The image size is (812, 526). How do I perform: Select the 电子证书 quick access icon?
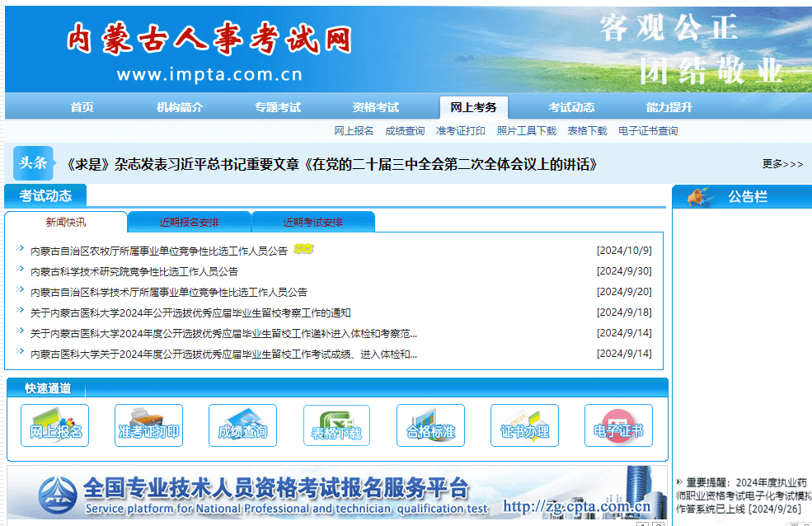[618, 425]
